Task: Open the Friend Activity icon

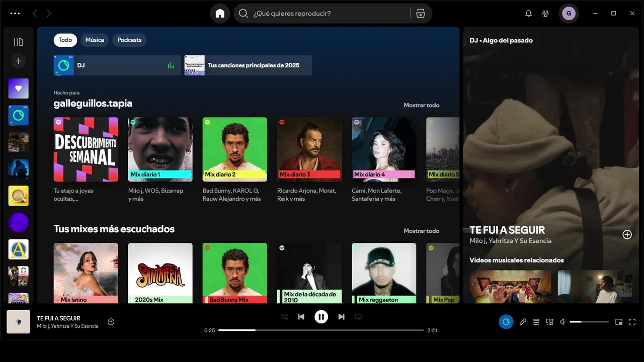Action: (x=545, y=14)
